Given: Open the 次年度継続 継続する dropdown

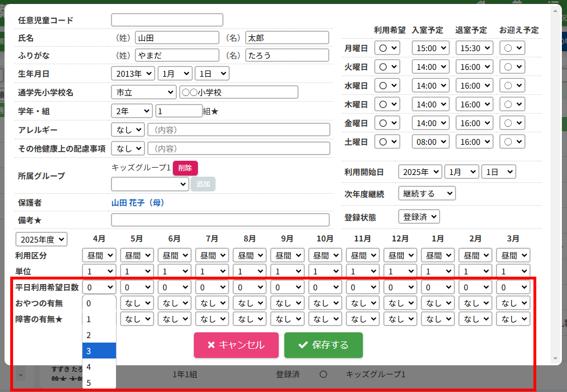Looking at the screenshot, I should pyautogui.click(x=427, y=194).
